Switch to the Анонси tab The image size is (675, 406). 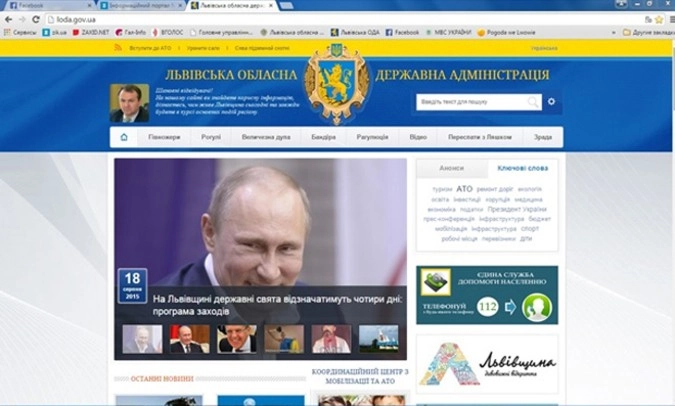(451, 169)
